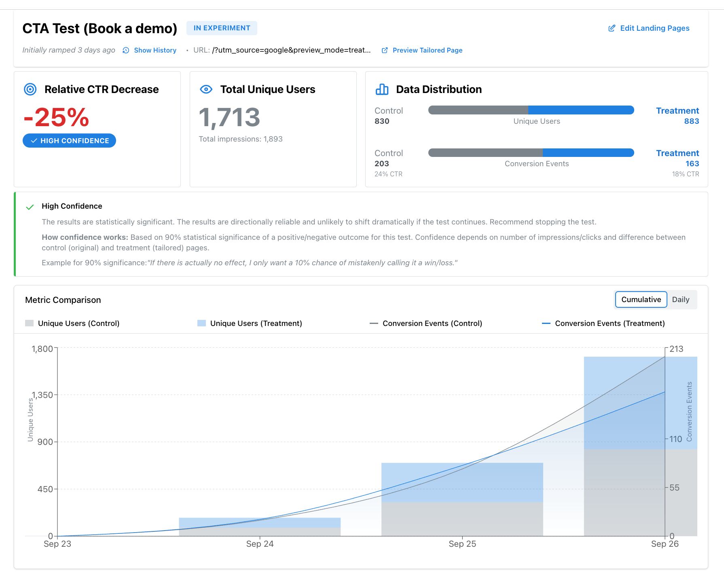Expand the truncated URL query string

(x=292, y=50)
